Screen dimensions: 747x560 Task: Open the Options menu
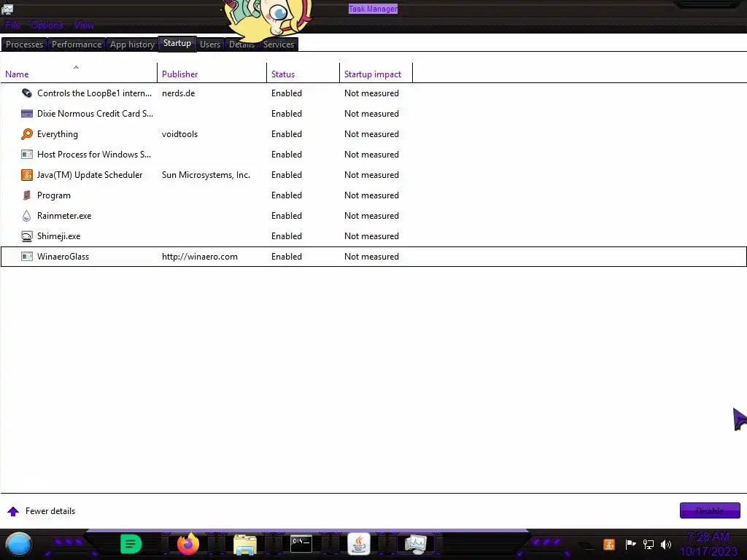[46, 25]
